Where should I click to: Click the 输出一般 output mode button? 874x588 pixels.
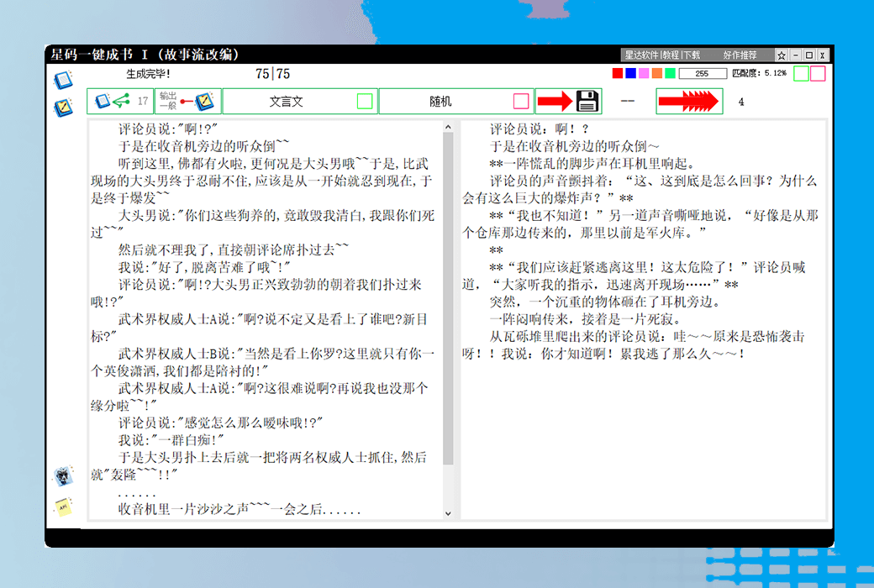(x=188, y=101)
